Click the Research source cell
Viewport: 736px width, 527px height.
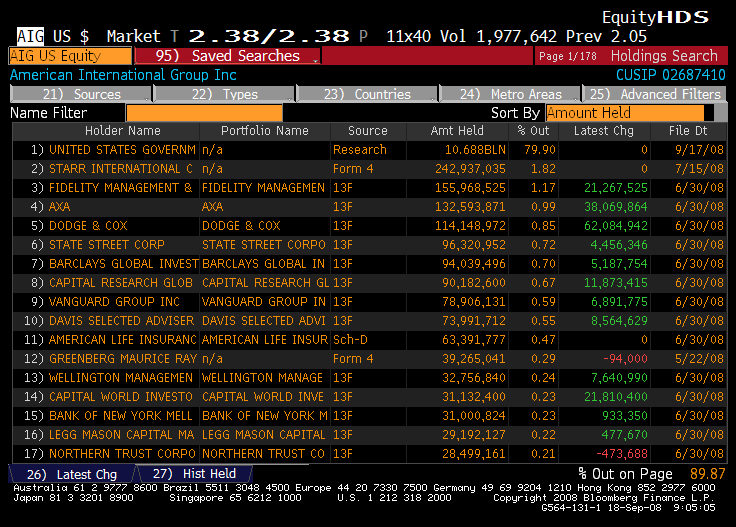click(360, 150)
